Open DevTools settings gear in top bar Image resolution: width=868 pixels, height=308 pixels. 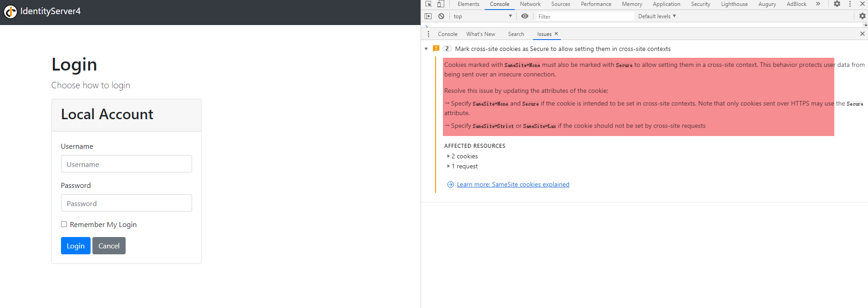(x=837, y=4)
